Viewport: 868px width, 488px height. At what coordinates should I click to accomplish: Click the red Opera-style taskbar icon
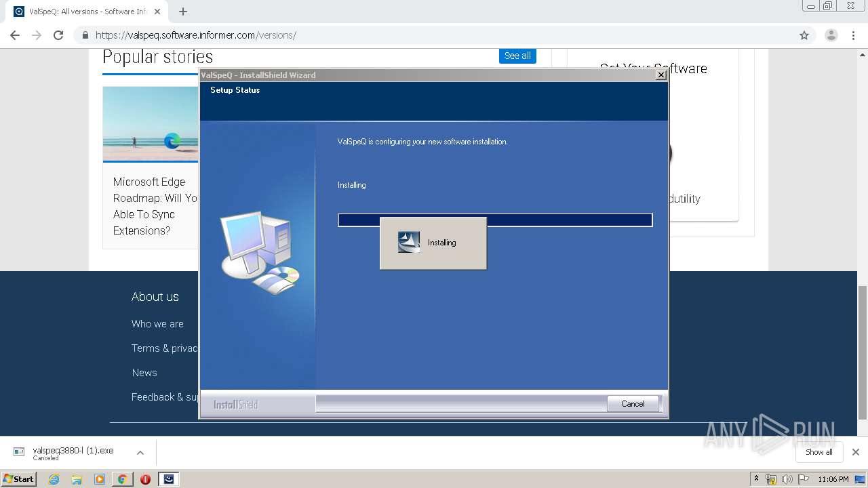point(145,479)
